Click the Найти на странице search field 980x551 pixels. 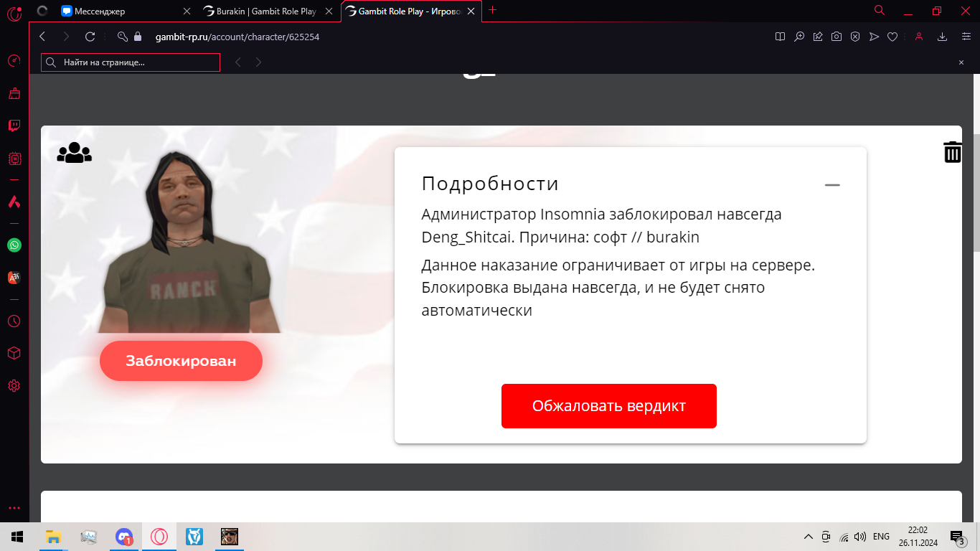pos(136,62)
